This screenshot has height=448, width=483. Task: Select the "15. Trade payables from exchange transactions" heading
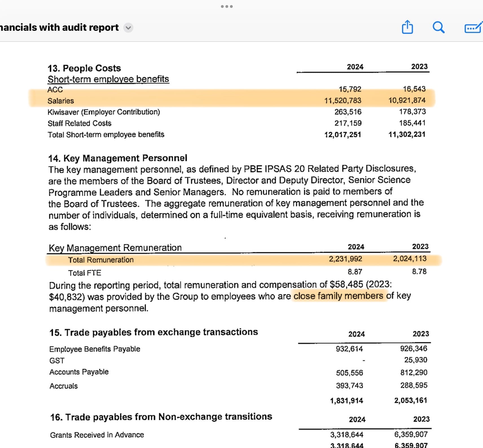click(153, 332)
